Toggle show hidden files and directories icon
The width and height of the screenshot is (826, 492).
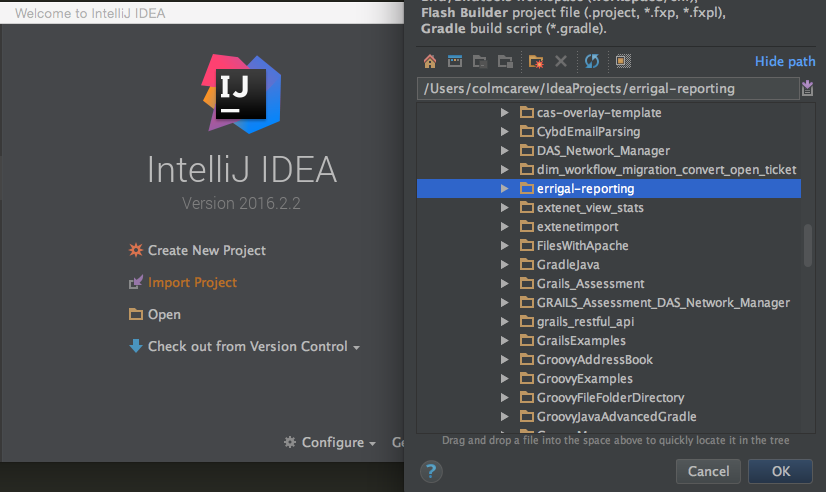tap(622, 61)
